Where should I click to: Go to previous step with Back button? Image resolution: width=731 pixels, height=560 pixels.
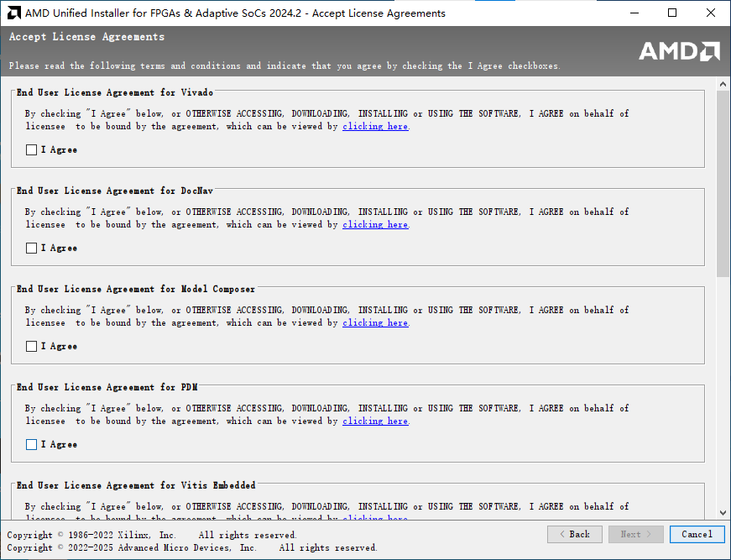tap(575, 534)
